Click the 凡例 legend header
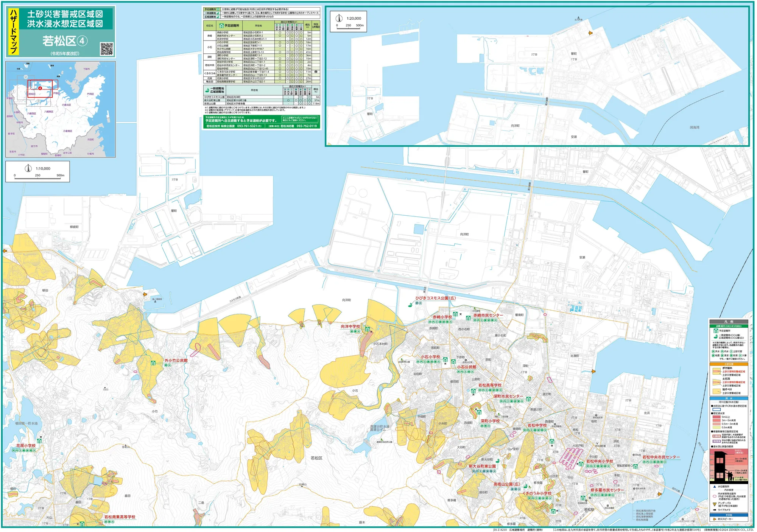This screenshot has width=757, height=532. coord(729,322)
